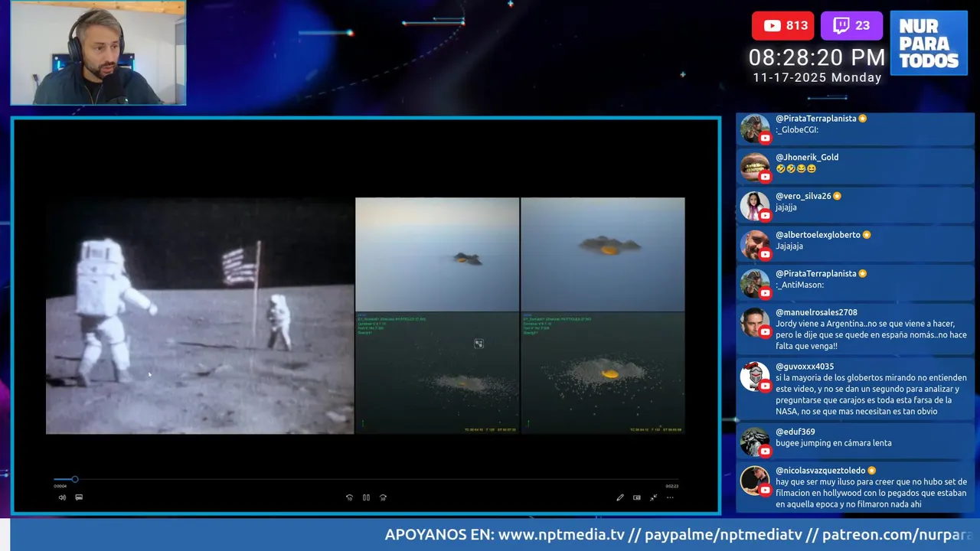
Task: Click member badge next to @albertoelexgloberto
Action: pos(866,235)
